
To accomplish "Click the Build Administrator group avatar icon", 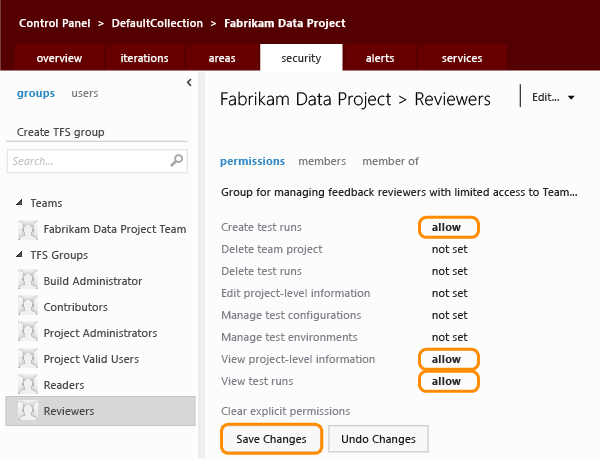I will 28,281.
